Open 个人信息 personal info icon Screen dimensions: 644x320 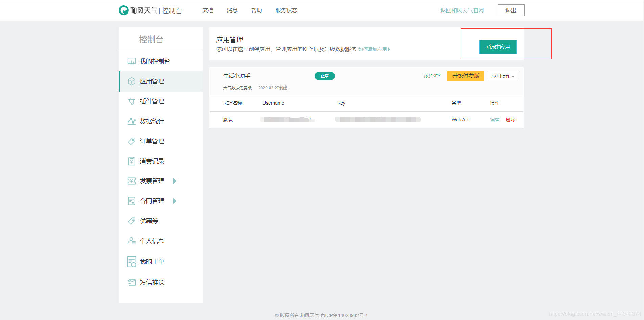point(132,241)
